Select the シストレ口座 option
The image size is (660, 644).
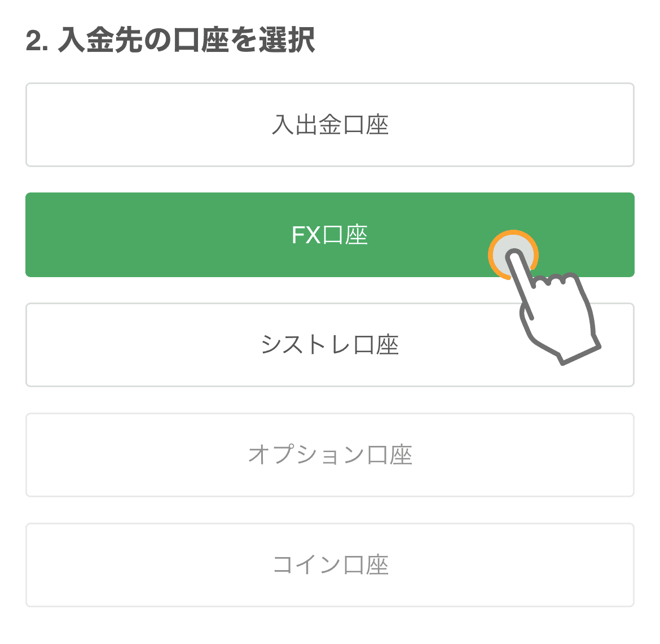pos(329,344)
